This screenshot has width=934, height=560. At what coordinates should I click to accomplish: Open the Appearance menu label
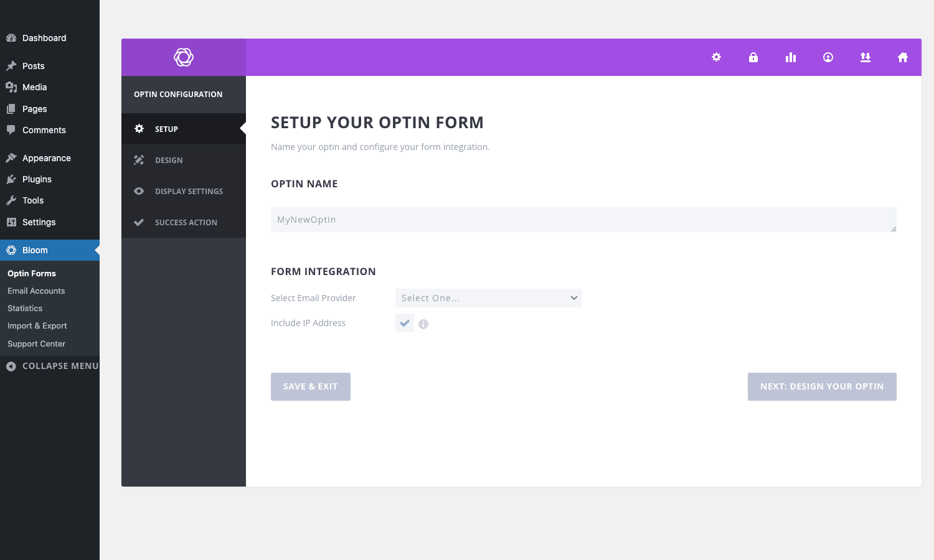coord(47,158)
